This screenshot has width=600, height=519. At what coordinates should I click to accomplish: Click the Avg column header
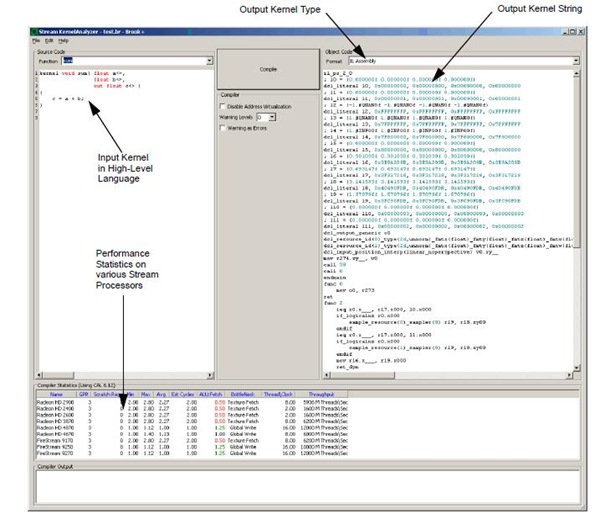(x=161, y=394)
